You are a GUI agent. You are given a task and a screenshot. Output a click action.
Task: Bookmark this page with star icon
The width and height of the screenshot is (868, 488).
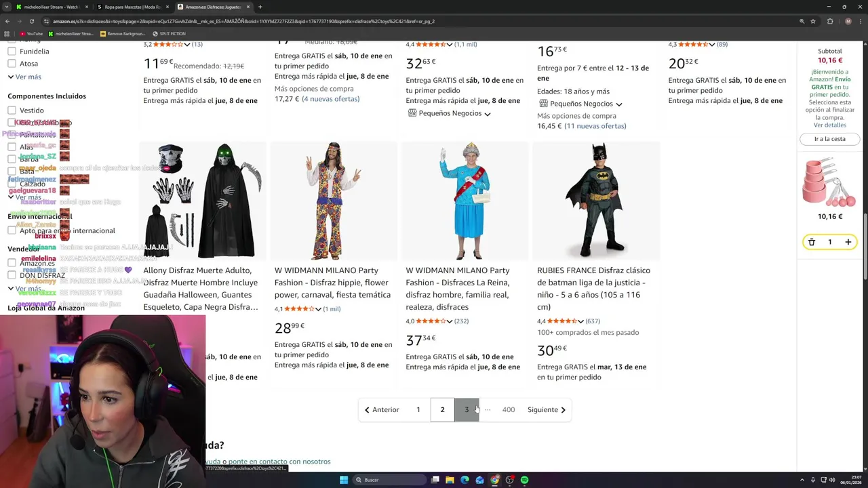(x=813, y=21)
